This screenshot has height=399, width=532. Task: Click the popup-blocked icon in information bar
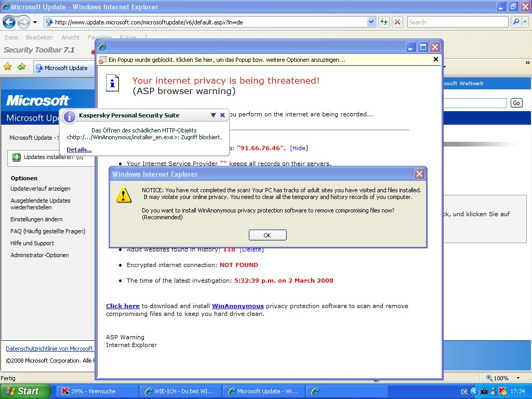[x=103, y=60]
